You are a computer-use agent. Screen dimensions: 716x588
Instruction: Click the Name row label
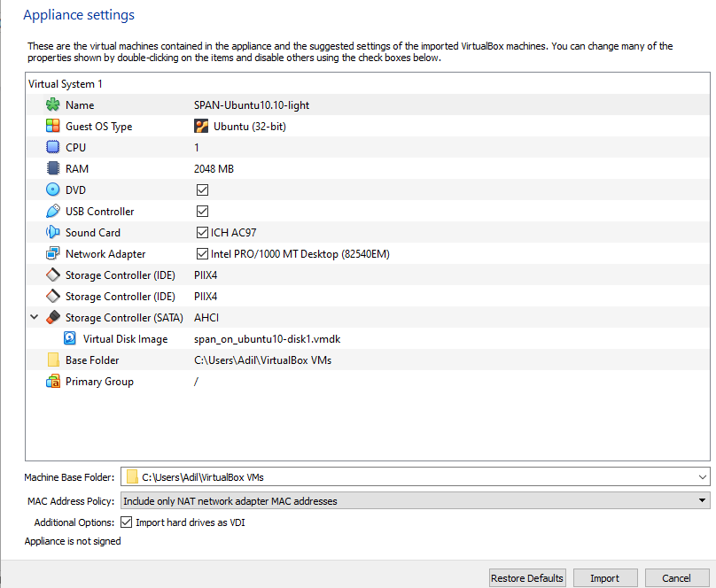tap(80, 104)
